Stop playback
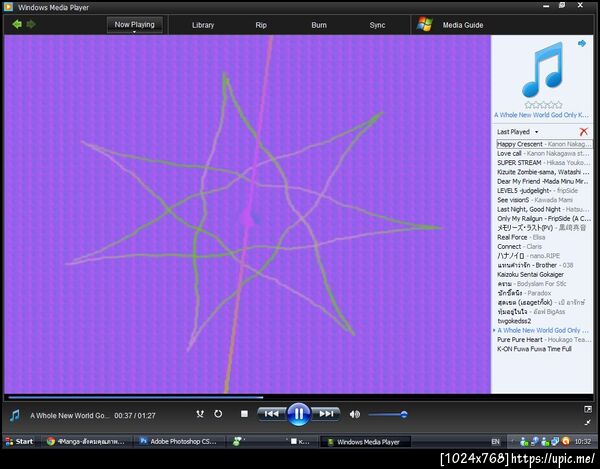The image size is (600, 469). [x=244, y=414]
